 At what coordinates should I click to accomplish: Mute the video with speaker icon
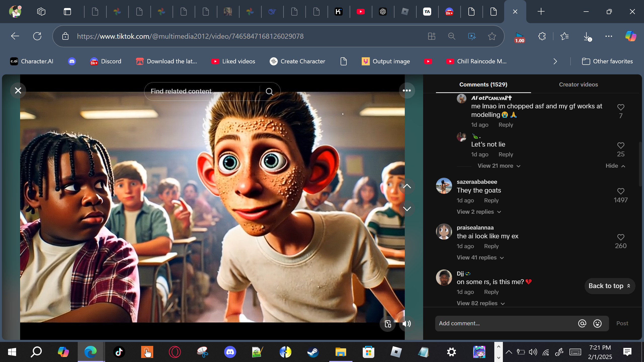407,324
